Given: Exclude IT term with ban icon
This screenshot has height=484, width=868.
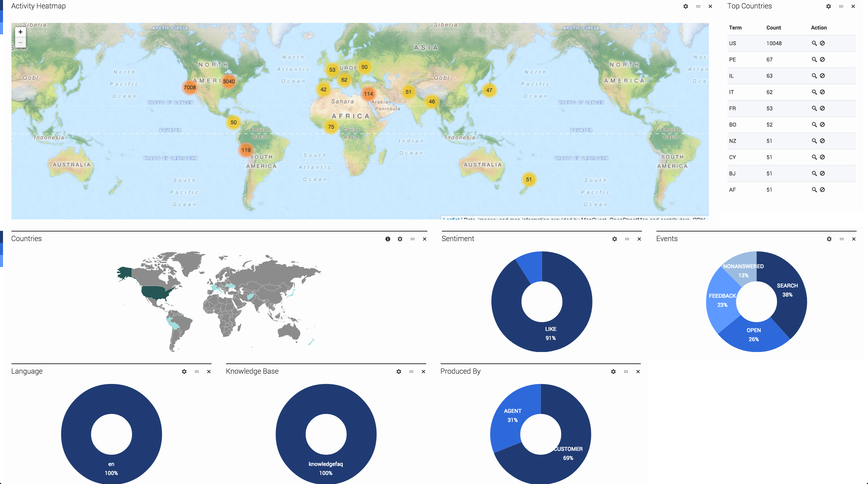Looking at the screenshot, I should coord(822,92).
